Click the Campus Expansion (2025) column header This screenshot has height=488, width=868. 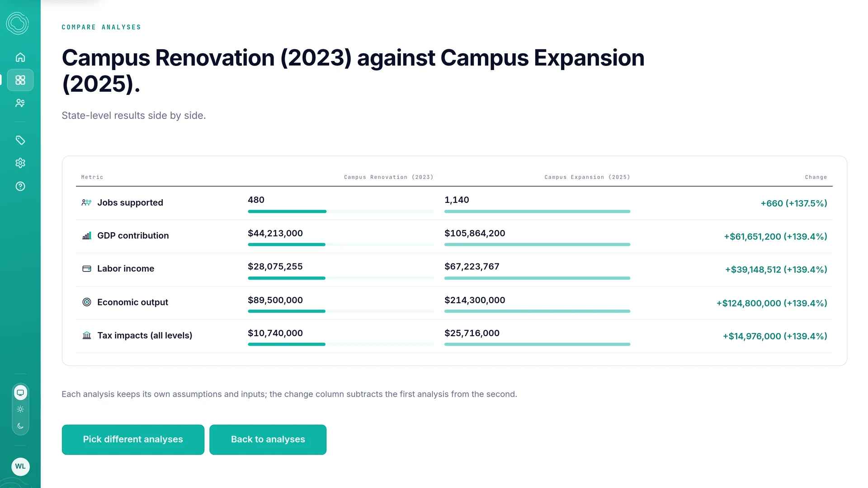pos(587,177)
